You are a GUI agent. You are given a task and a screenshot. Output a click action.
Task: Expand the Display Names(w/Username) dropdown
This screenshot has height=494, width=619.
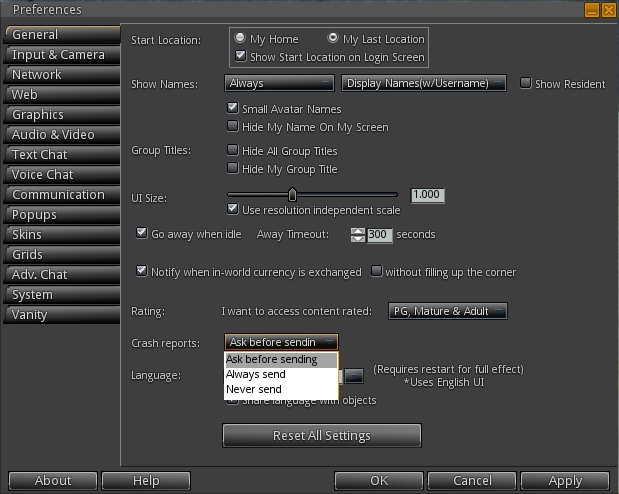423,83
